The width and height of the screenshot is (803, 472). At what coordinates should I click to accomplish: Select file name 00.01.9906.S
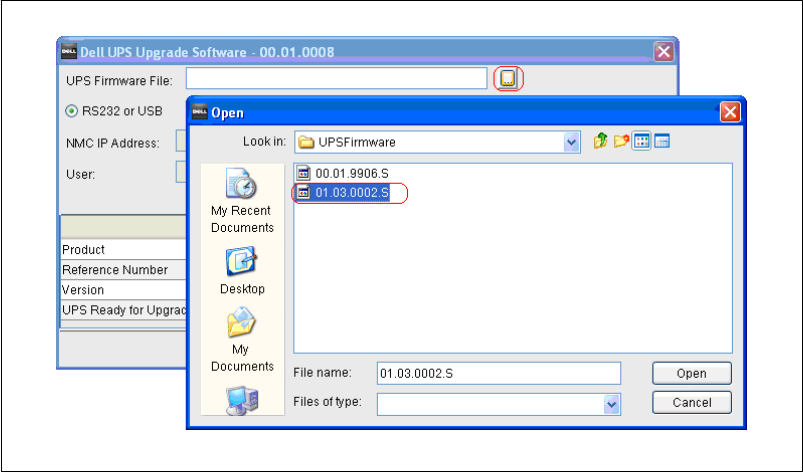point(352,174)
